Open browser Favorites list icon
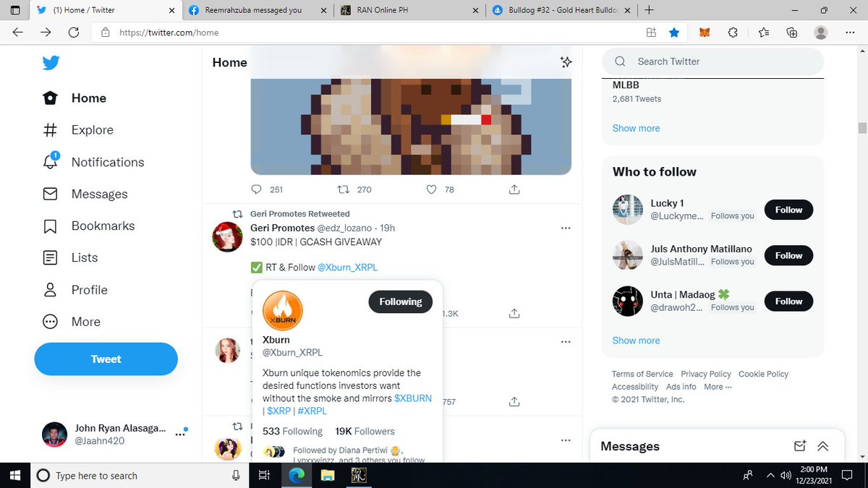The height and width of the screenshot is (488, 868). click(764, 33)
